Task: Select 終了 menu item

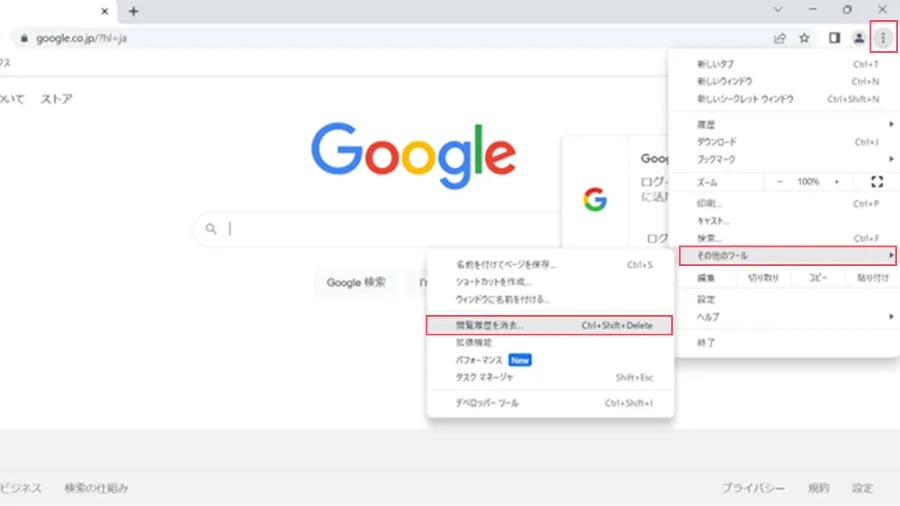Action: [784, 342]
